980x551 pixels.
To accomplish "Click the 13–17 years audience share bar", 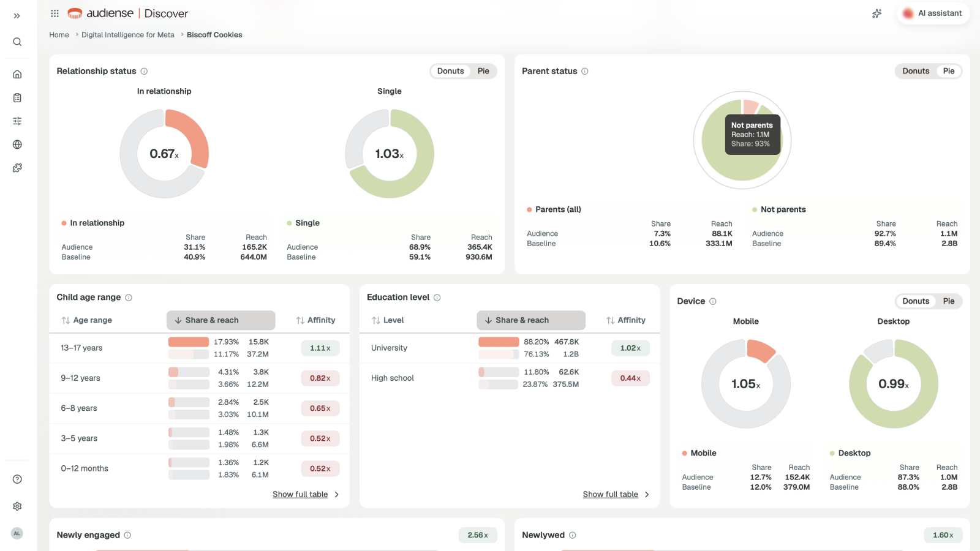I will (189, 342).
